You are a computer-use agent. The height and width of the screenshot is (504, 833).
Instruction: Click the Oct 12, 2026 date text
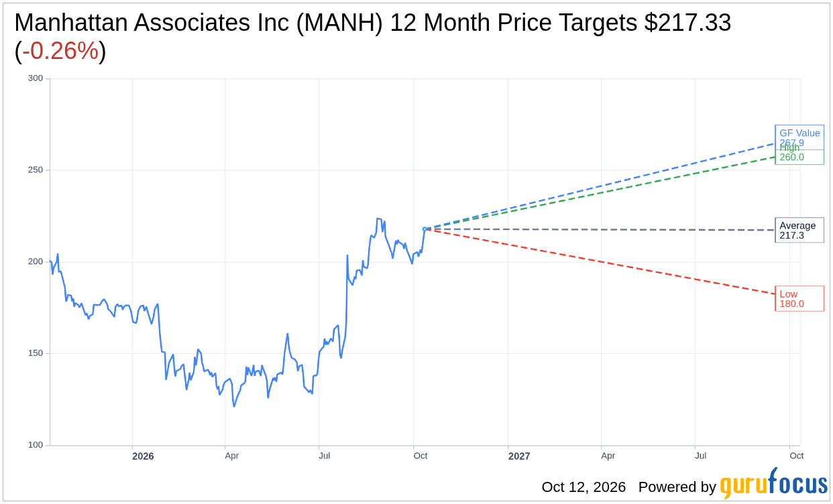(584, 487)
